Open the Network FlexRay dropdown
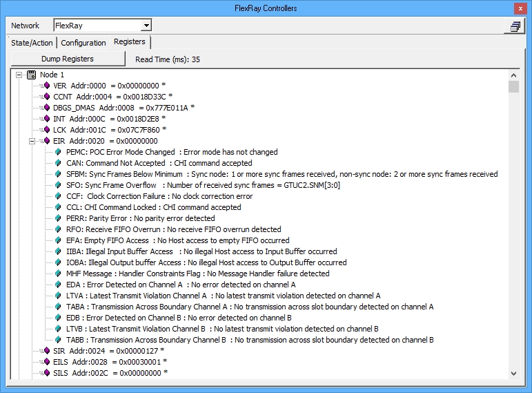Screen dimensions: 532x393 click(x=146, y=26)
